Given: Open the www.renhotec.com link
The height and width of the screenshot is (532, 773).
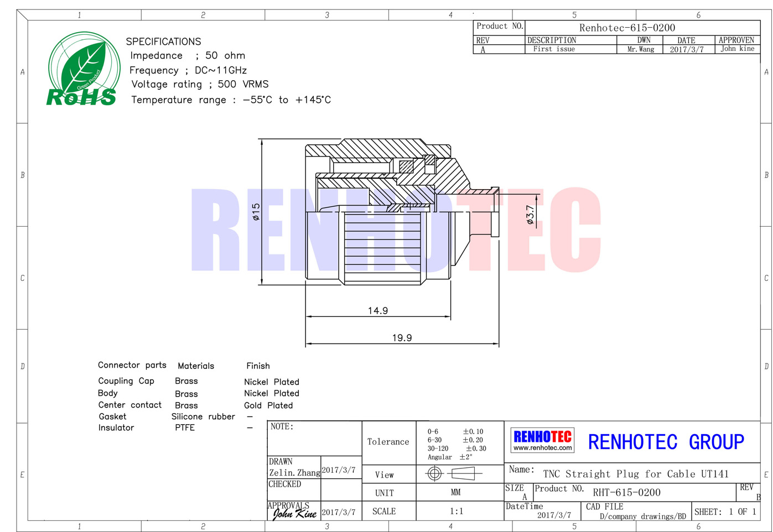Looking at the screenshot, I should pyautogui.click(x=542, y=448).
